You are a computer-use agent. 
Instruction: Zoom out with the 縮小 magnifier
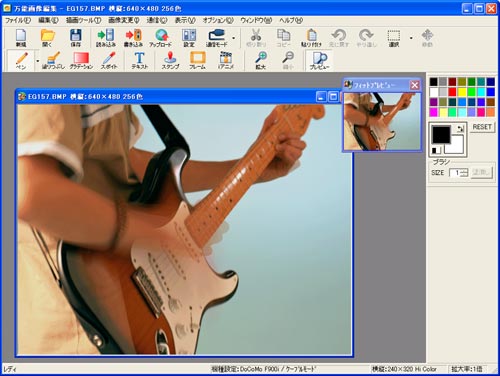tap(288, 60)
